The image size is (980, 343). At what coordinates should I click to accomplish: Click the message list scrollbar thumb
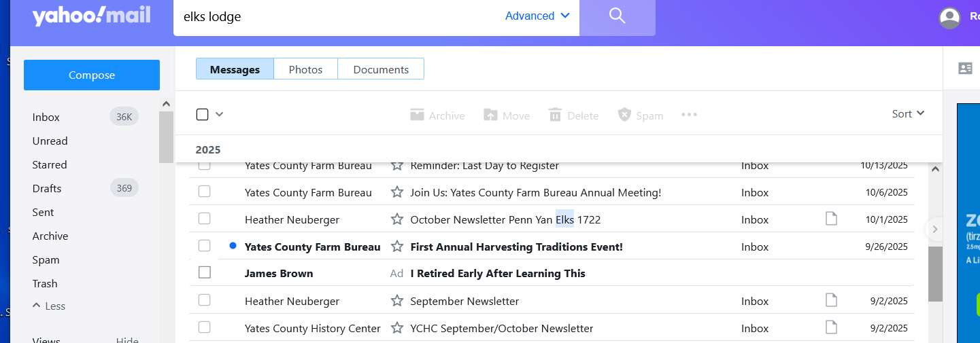tap(935, 273)
